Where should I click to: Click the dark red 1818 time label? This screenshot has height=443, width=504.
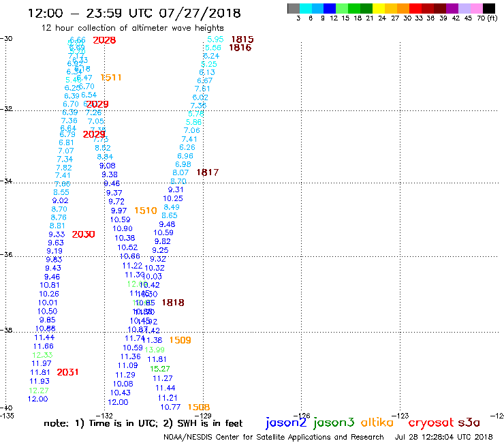(x=173, y=303)
